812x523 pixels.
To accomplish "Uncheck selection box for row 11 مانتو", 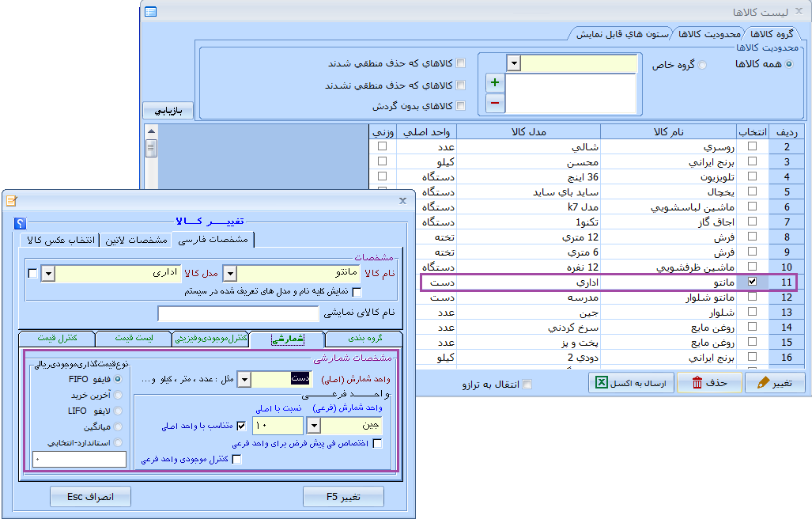I will 753,282.
